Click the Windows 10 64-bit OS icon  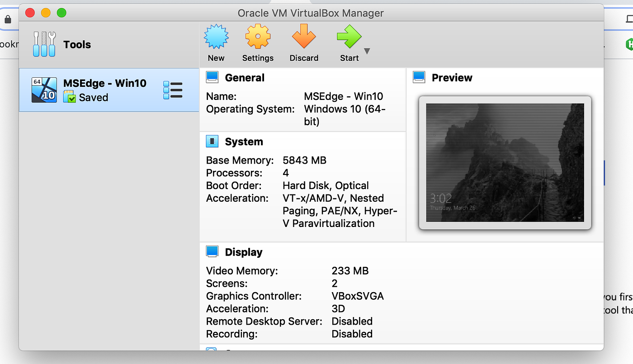(44, 90)
